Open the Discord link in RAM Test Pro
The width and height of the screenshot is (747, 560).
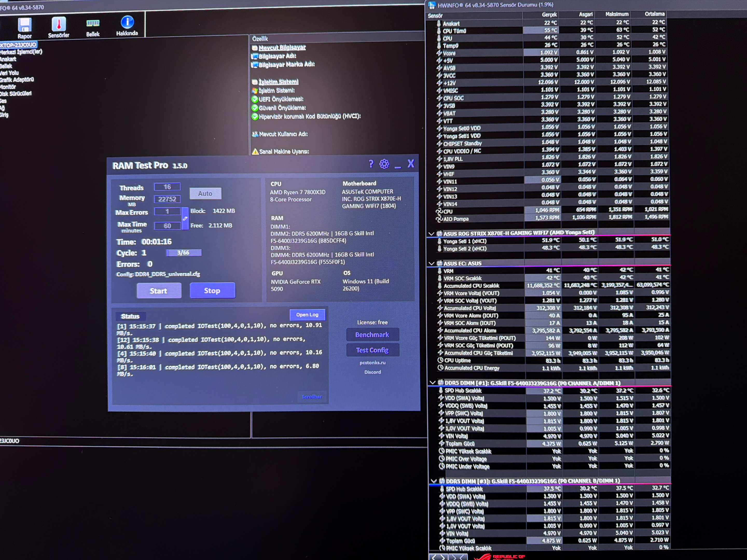[372, 372]
